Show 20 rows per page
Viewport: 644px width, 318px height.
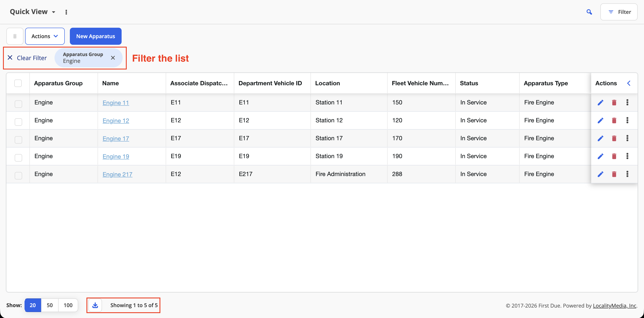click(x=33, y=305)
